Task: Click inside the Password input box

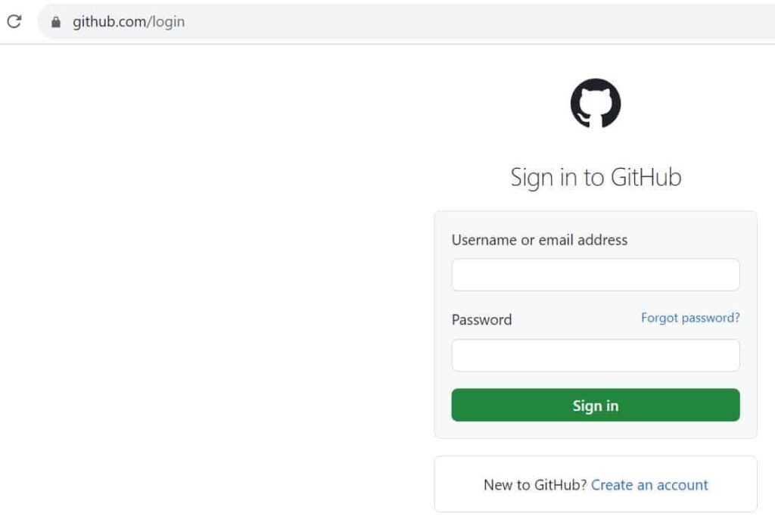Action: point(595,355)
